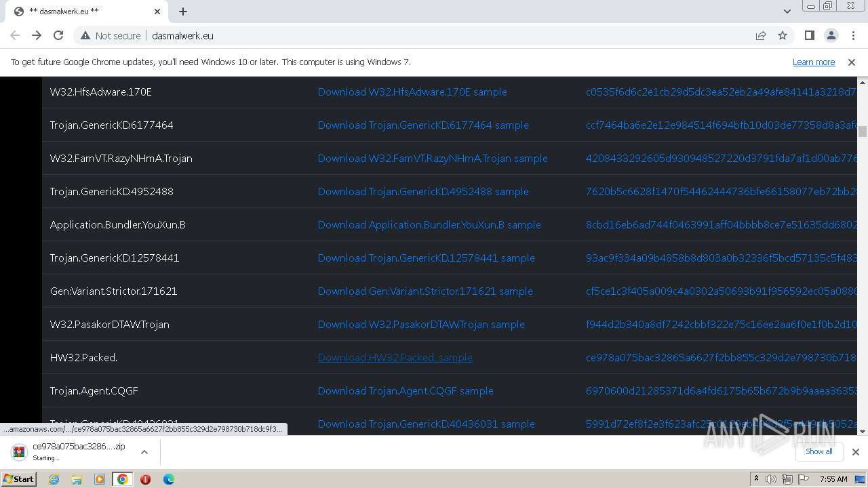Close the dasmalwerk.eu tab
Viewport: 868px width, 488px height.
[157, 12]
